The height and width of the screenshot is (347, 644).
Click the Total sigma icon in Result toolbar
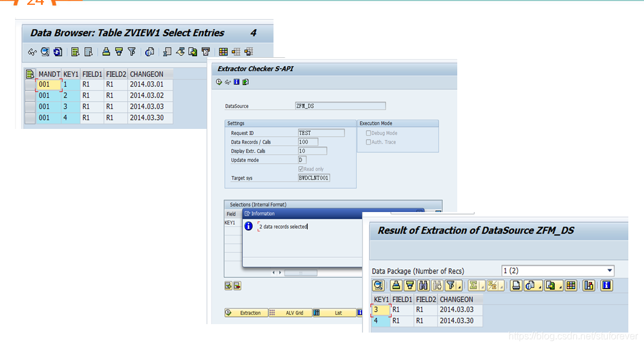pos(473,286)
